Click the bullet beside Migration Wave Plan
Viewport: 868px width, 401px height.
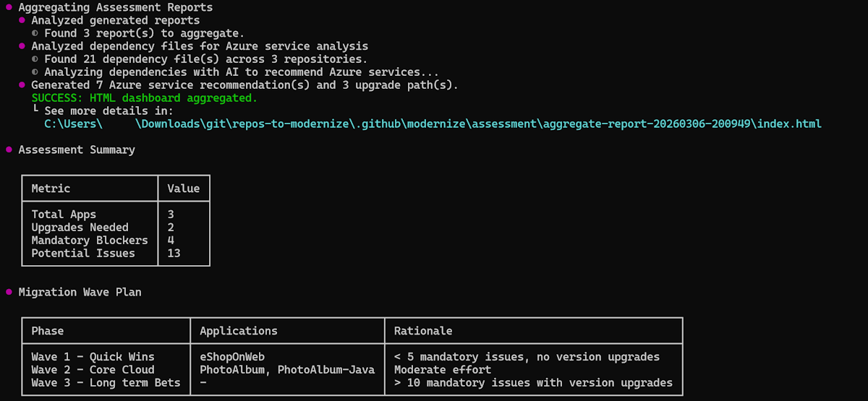[x=9, y=293]
